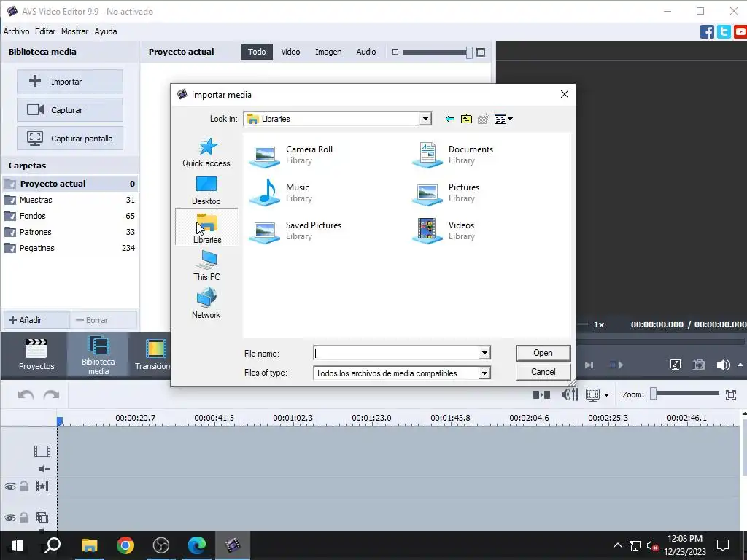Select This PC in dialog sidebar
Viewport: 747px width, 560px height.
[x=206, y=265]
